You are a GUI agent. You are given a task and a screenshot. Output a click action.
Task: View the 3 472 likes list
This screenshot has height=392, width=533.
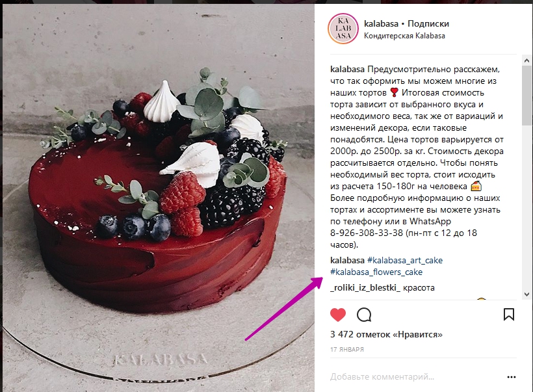386,335
